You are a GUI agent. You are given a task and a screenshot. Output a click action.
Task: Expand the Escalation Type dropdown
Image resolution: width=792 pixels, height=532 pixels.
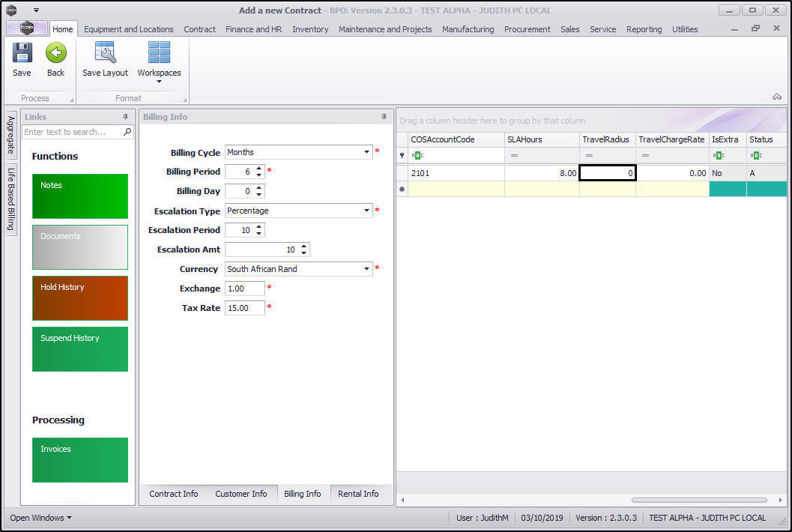tap(366, 211)
